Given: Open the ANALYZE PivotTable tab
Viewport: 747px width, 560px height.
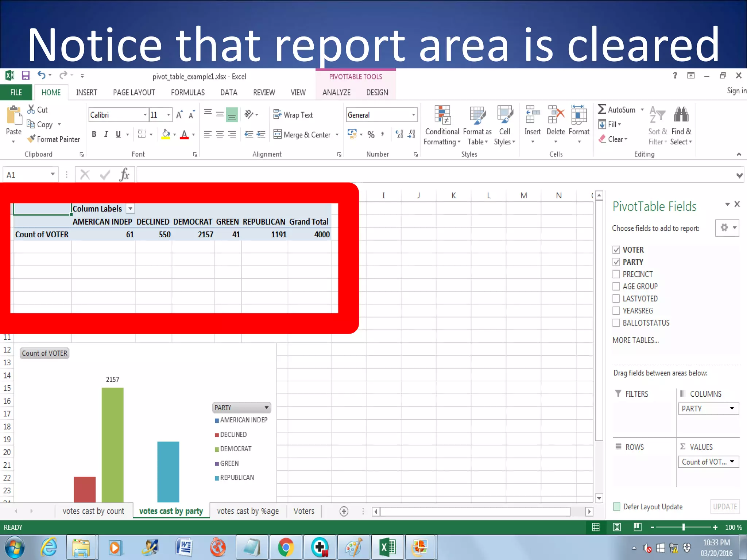Looking at the screenshot, I should (336, 92).
